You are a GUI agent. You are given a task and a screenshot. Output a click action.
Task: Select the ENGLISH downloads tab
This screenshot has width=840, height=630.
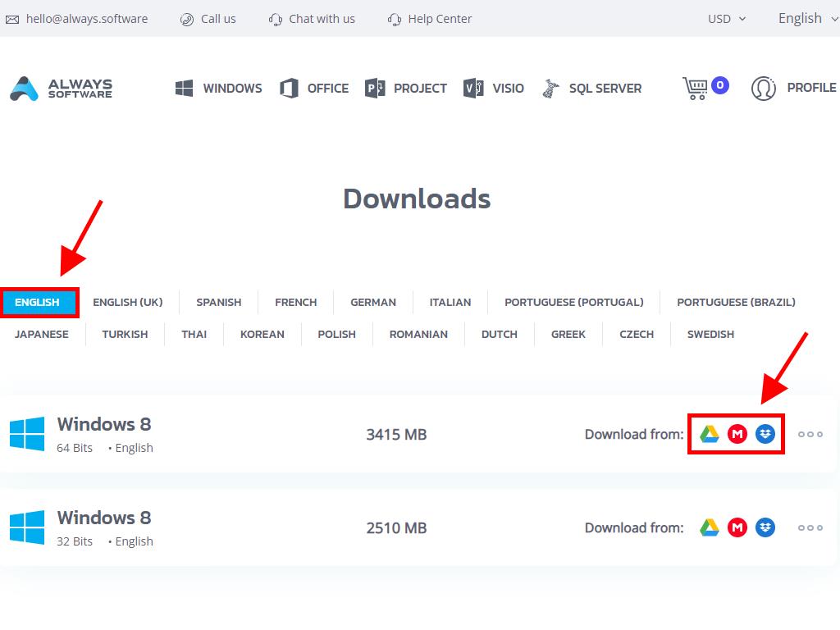(39, 302)
